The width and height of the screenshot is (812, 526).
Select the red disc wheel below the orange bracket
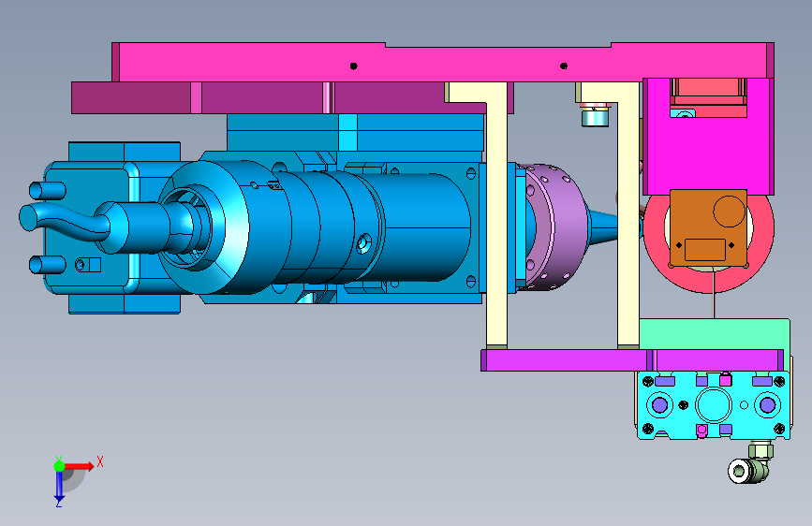[x=708, y=280]
